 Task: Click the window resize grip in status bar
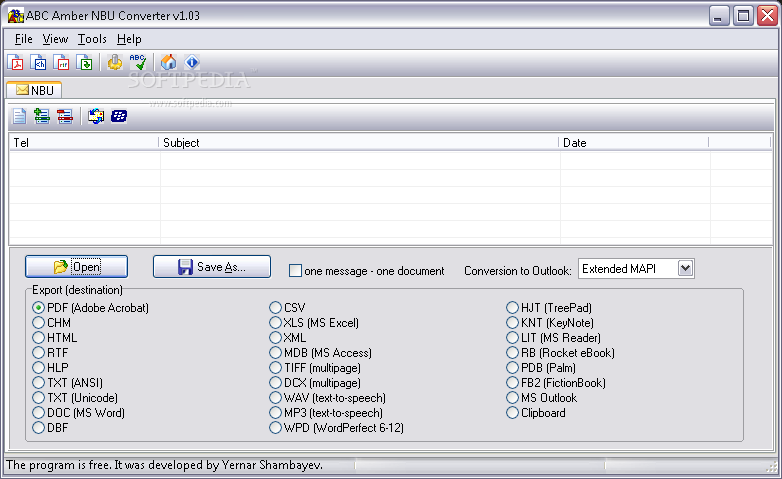click(x=771, y=466)
